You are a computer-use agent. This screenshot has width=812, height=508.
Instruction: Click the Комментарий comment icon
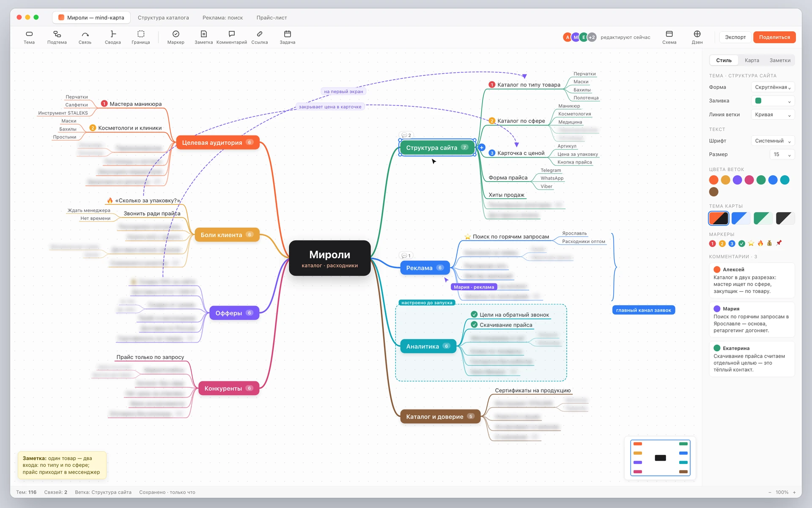point(232,34)
